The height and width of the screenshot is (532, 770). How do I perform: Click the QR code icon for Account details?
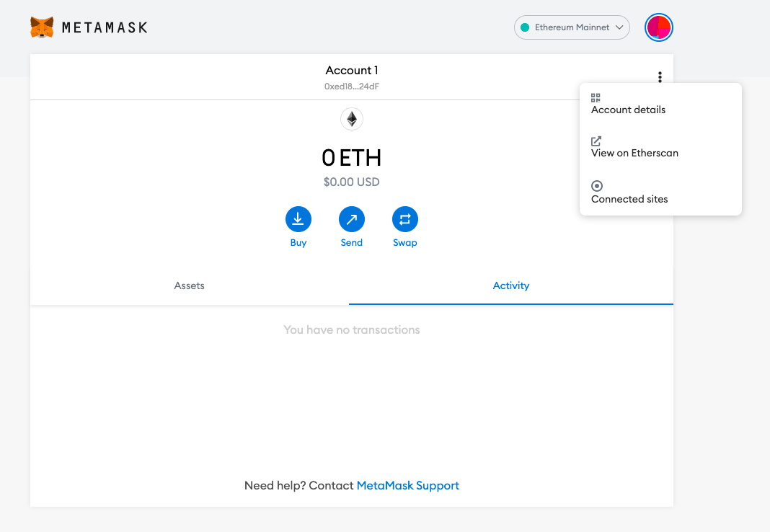pos(596,97)
